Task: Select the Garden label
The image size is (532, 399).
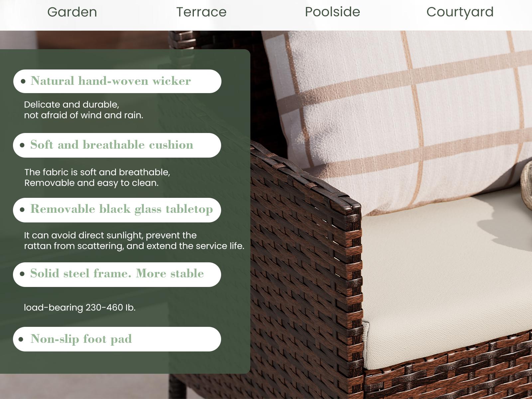Action: click(72, 12)
